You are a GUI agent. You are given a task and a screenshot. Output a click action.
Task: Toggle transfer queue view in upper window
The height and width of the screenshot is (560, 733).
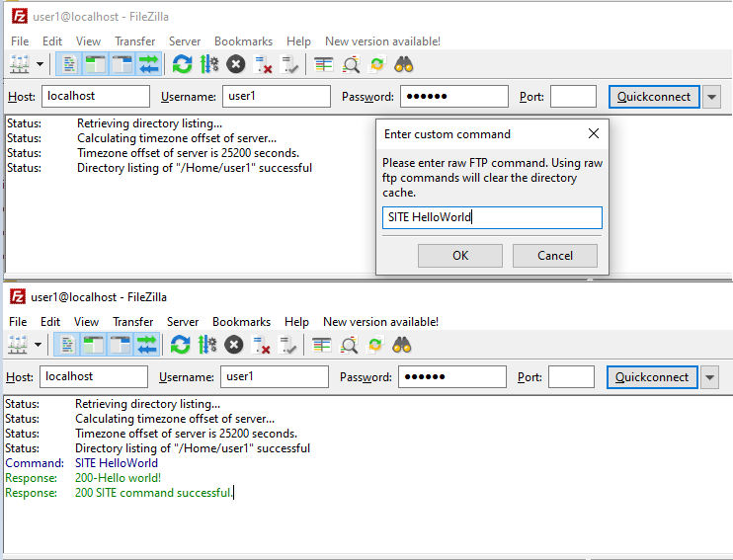point(149,64)
